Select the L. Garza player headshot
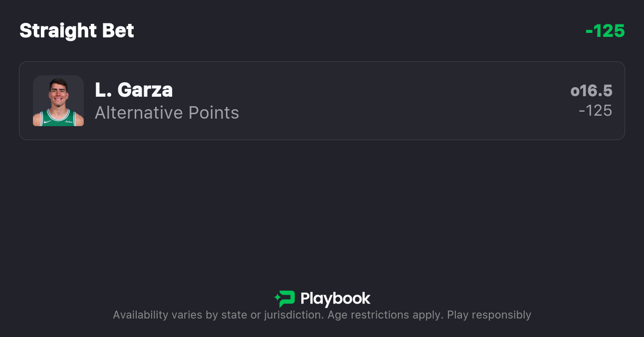 click(58, 101)
